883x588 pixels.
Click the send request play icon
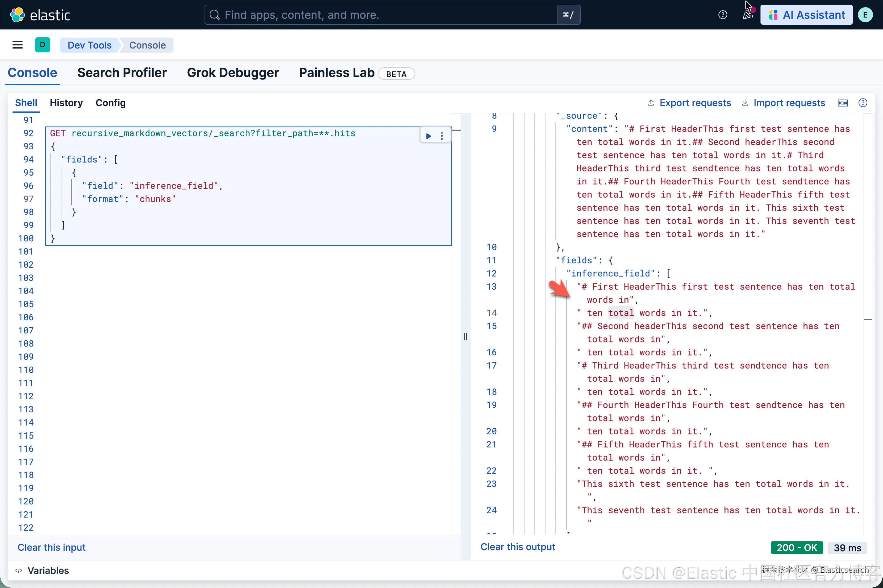[428, 136]
